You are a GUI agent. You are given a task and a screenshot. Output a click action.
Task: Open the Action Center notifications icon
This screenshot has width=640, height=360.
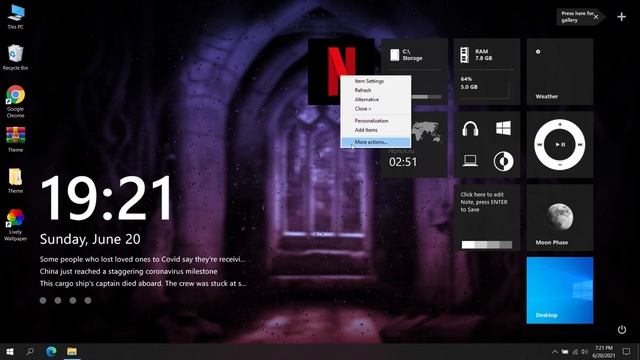click(x=627, y=351)
